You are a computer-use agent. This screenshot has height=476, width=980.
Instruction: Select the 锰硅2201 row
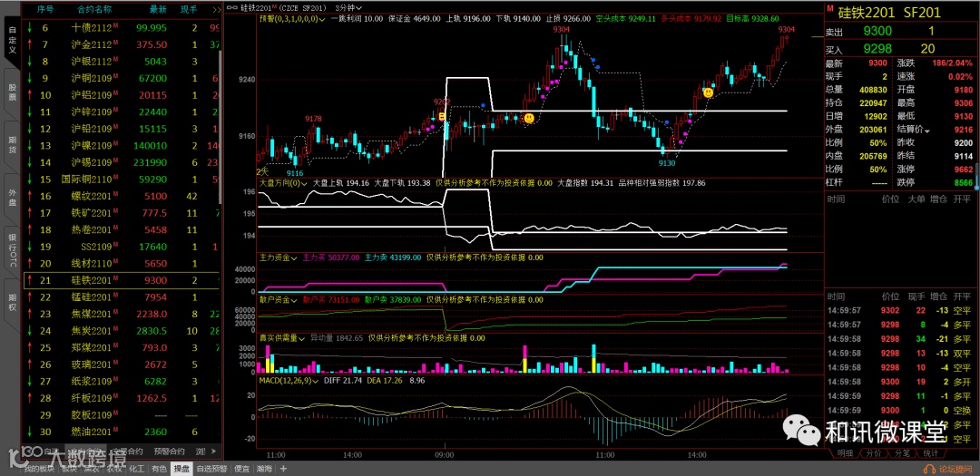pyautogui.click(x=122, y=297)
